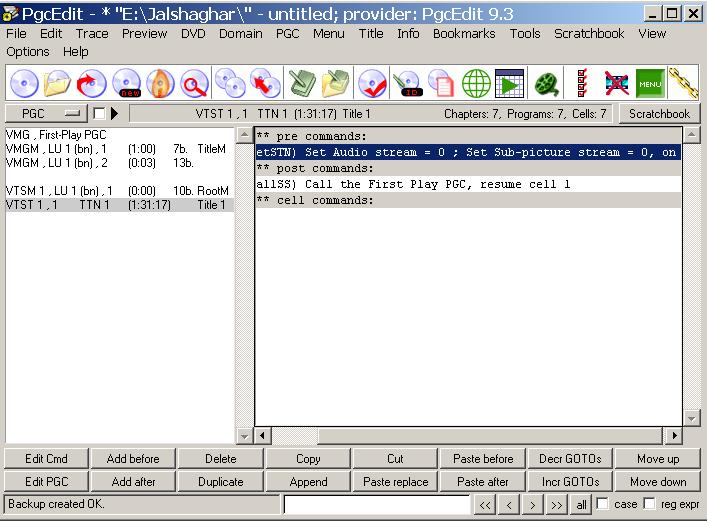Click the green film reel icon
Viewport: 707px width, 521px height.
click(x=546, y=83)
